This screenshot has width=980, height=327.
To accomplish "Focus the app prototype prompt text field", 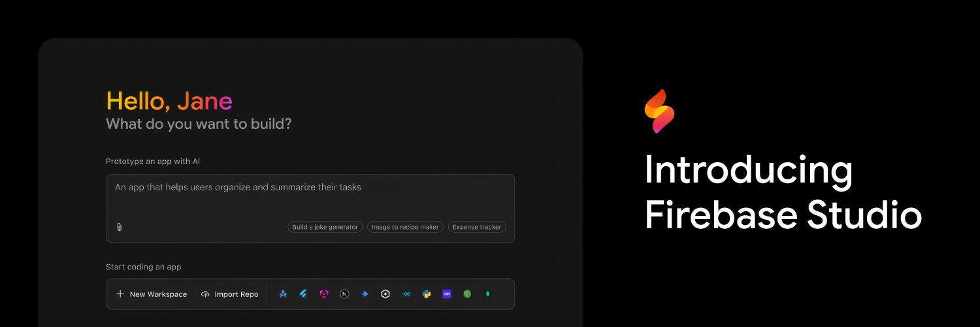I will pos(310,208).
